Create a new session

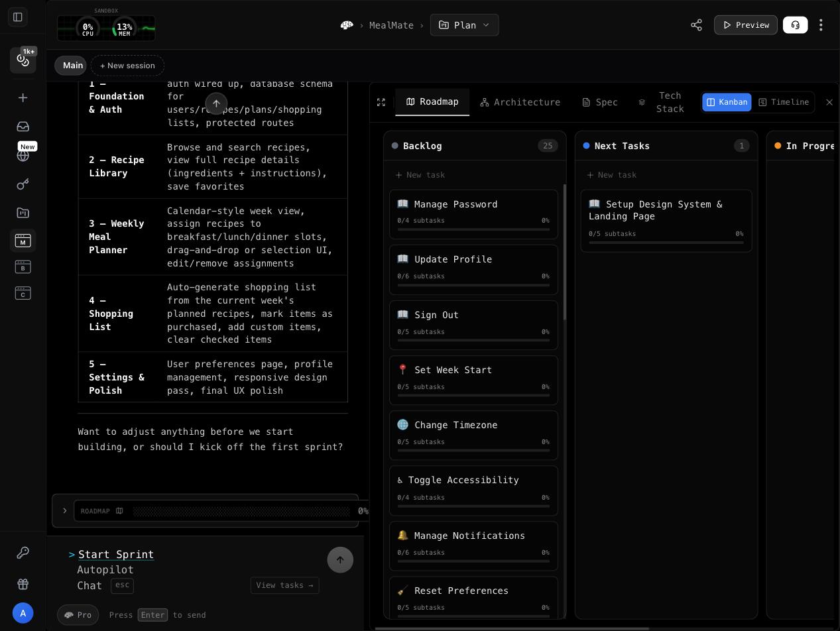click(x=127, y=66)
